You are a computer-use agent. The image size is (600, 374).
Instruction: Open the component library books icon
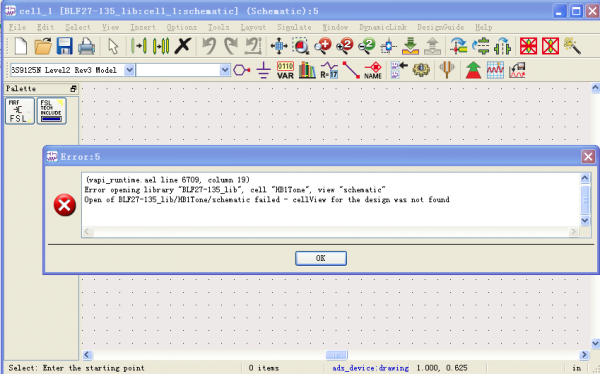(x=307, y=70)
